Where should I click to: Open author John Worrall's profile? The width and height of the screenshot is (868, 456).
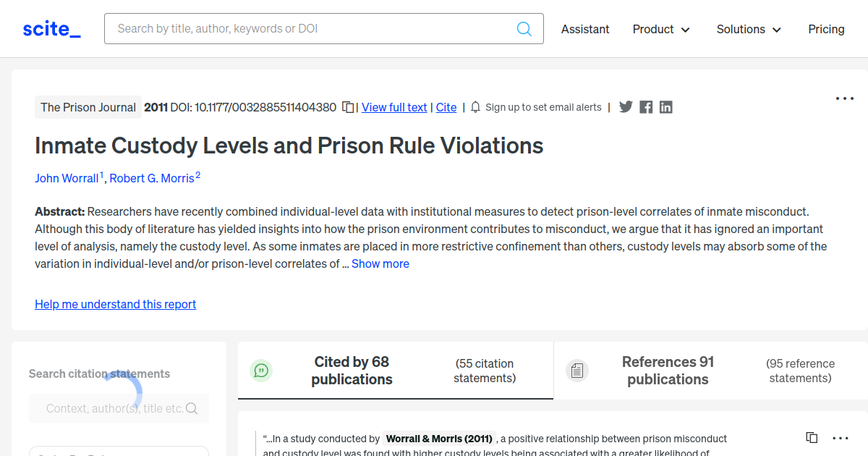67,178
